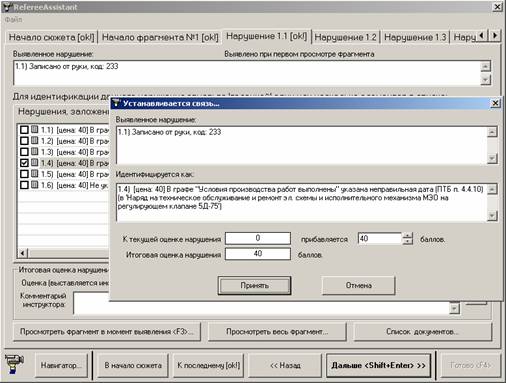This screenshot has width=506, height=383.
Task: Click the added points field showing 40
Action: (380, 239)
